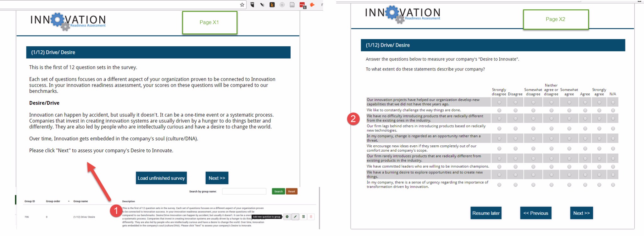Viewport: 644px width, 236px height.
Task: Pick Somewhat disagree for 'committed leaders' statement
Action: click(533, 167)
